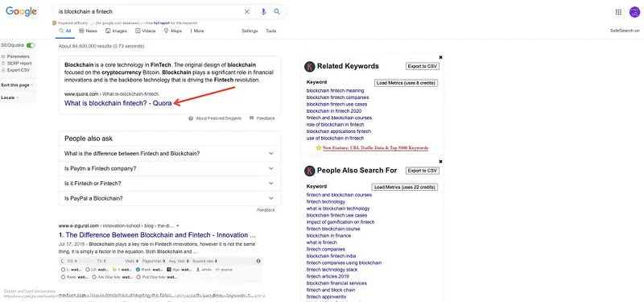Click the SafeSearch on link

[625, 31]
